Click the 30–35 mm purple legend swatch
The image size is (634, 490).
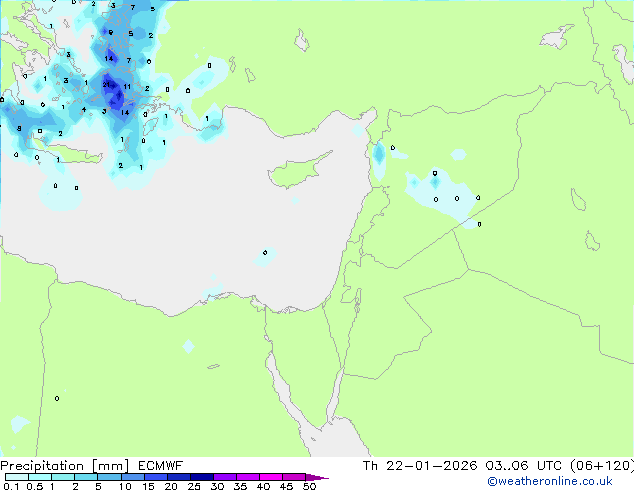[x=225, y=477]
